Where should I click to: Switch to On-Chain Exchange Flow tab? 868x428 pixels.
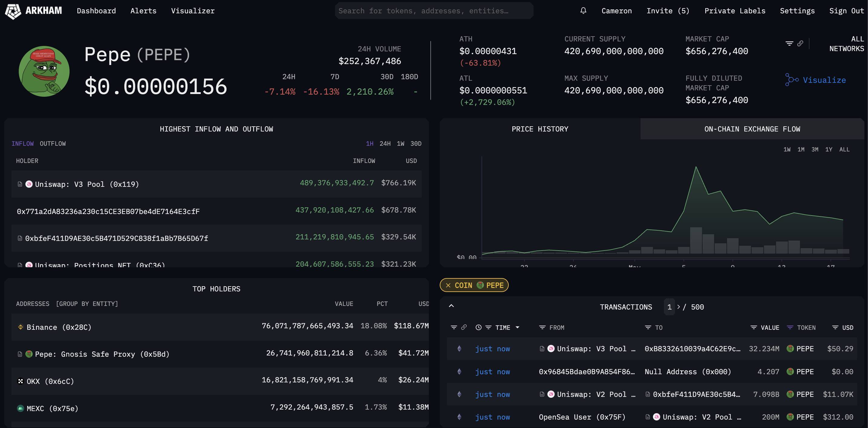[x=752, y=129]
